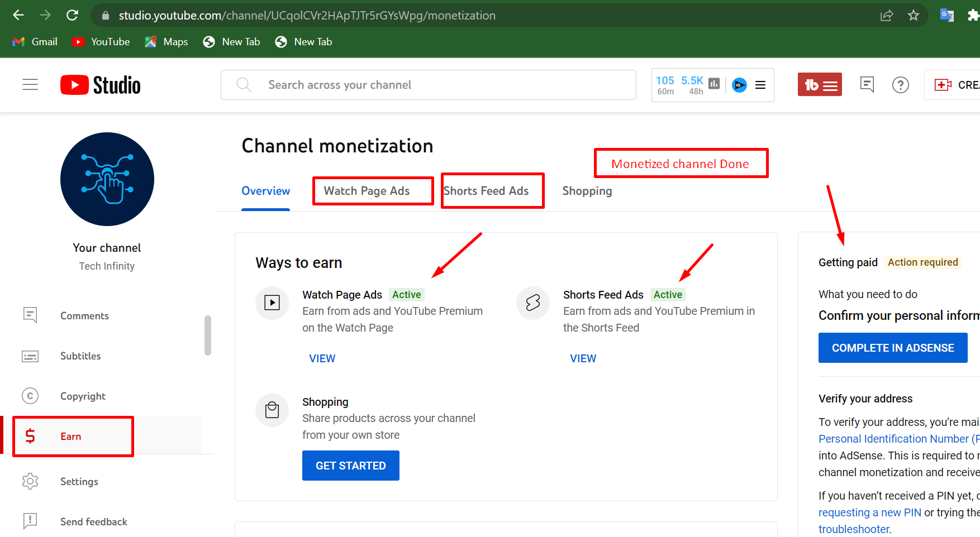
Task: Click the Search across your channel field
Action: coord(428,84)
